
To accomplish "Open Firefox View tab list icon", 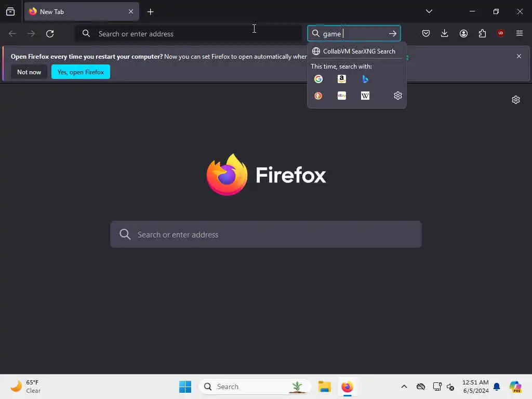I will click(10, 11).
